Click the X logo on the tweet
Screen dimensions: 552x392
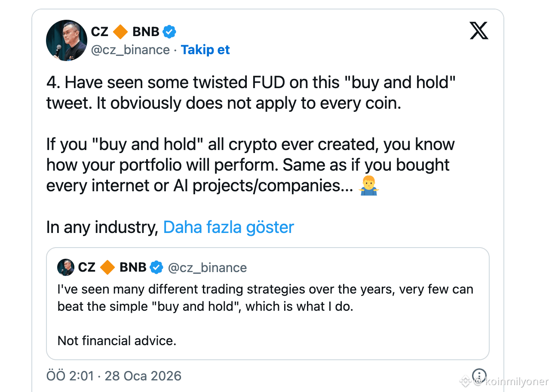478,31
